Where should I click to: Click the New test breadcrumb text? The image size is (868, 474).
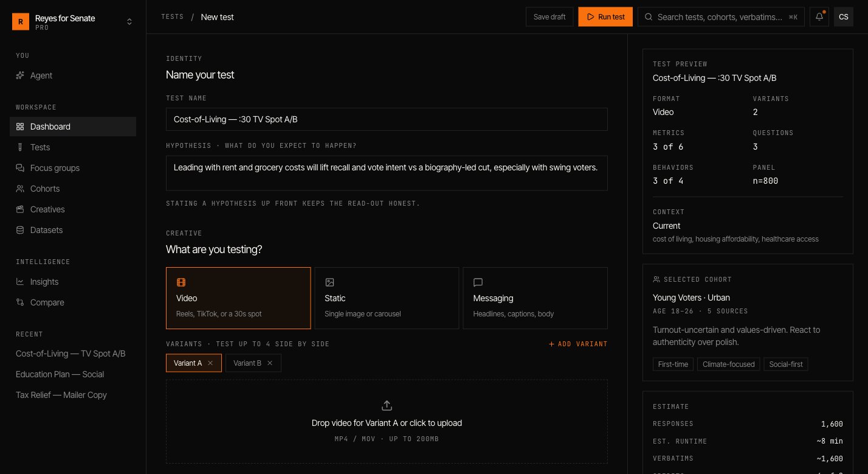click(218, 17)
